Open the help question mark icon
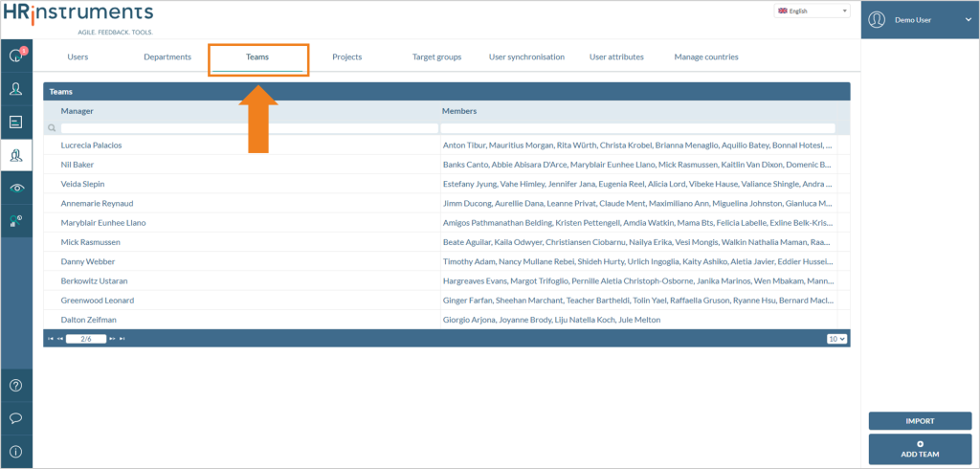This screenshot has width=980, height=469. pos(16,385)
